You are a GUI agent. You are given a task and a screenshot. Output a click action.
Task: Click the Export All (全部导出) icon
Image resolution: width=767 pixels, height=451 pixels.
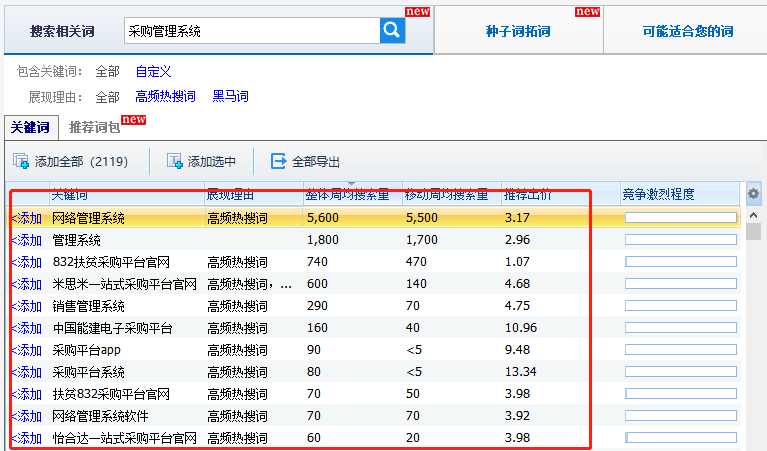(279, 161)
